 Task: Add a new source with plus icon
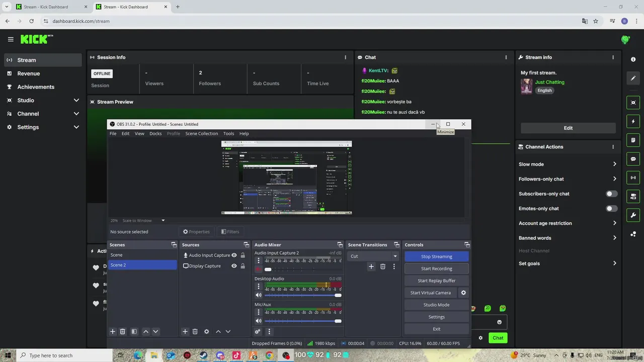(185, 331)
